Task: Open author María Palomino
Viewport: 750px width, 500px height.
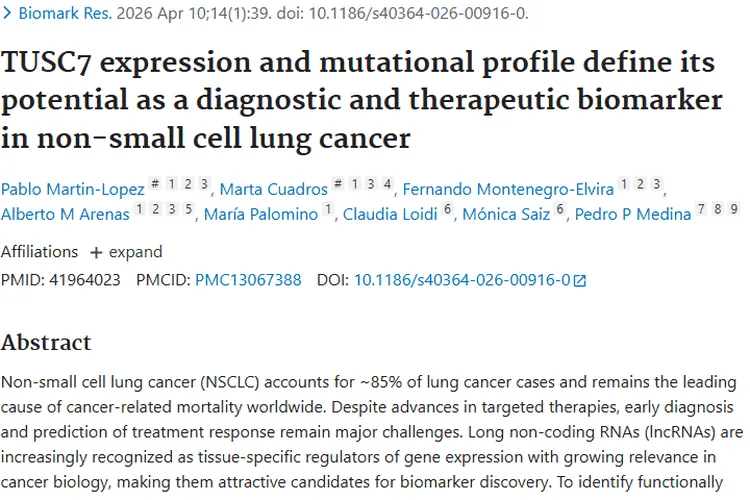Action: [260, 214]
